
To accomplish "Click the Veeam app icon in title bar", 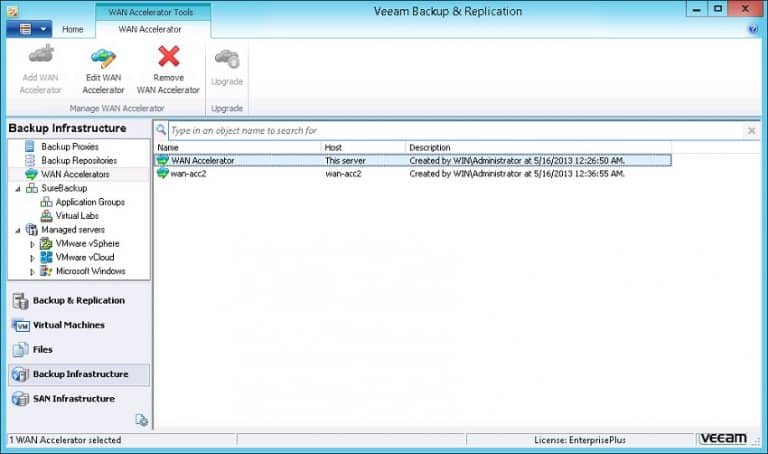I will 13,10.
